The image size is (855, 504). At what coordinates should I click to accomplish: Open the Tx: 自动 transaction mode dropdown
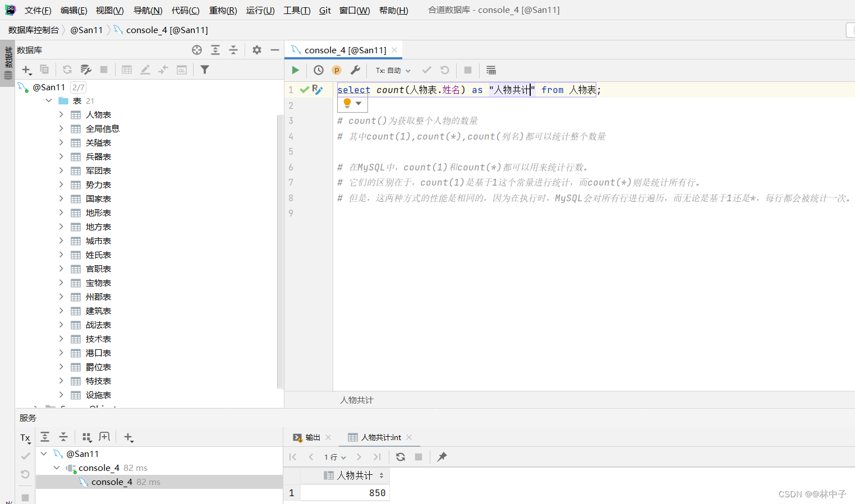pos(393,71)
